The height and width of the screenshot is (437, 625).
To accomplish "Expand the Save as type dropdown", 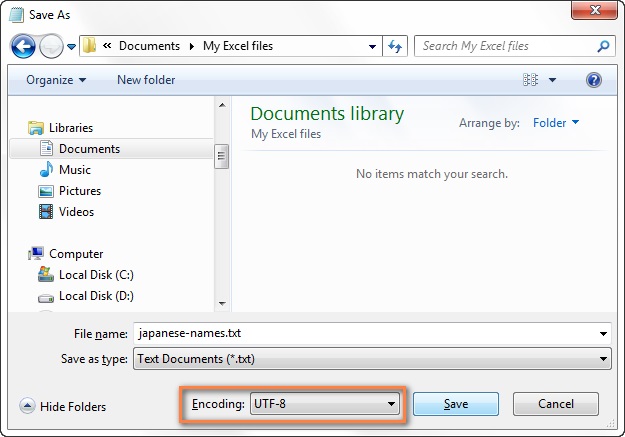I will click(371, 359).
